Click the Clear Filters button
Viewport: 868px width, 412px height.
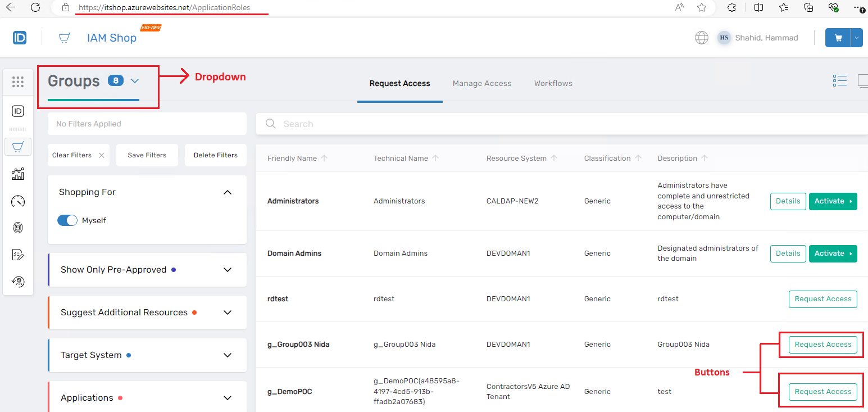point(79,155)
